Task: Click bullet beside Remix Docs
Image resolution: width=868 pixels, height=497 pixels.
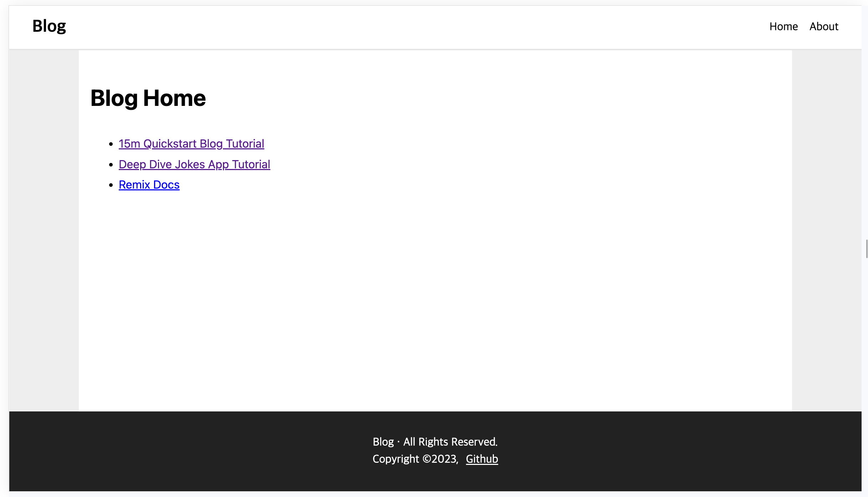Action: click(x=111, y=185)
